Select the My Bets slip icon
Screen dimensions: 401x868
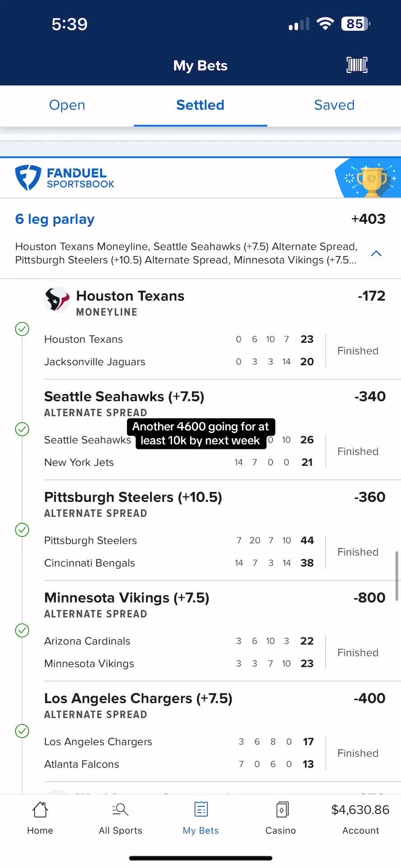pos(201,809)
